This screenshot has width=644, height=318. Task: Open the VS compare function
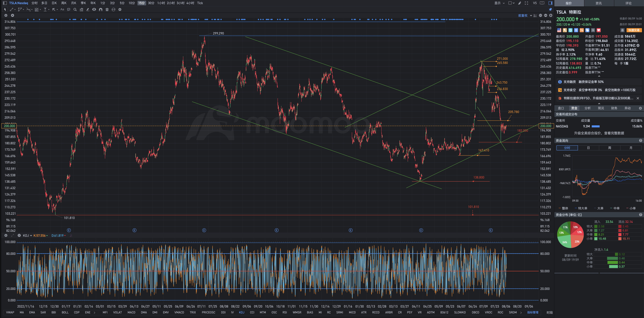tap(535, 3)
